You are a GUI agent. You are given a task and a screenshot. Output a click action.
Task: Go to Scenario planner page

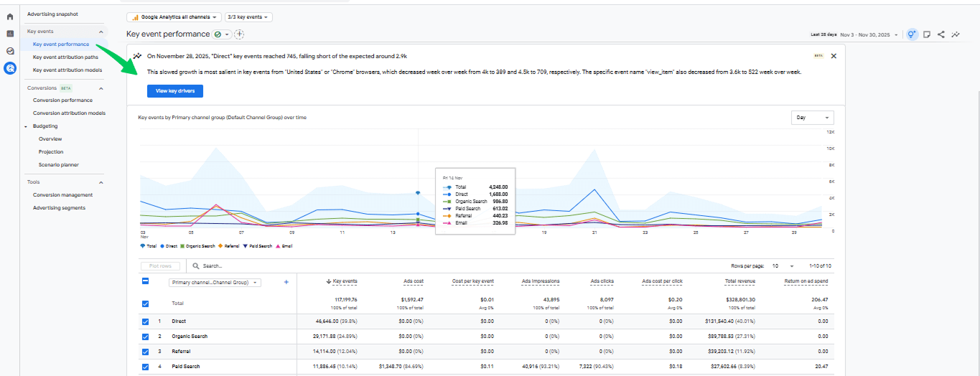pyautogui.click(x=59, y=165)
